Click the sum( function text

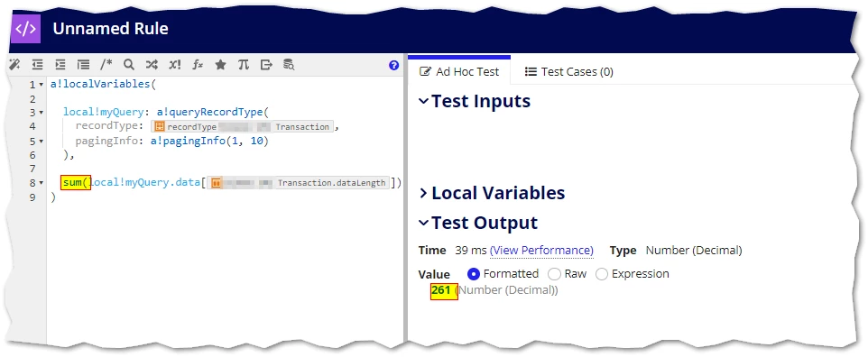[x=75, y=182]
